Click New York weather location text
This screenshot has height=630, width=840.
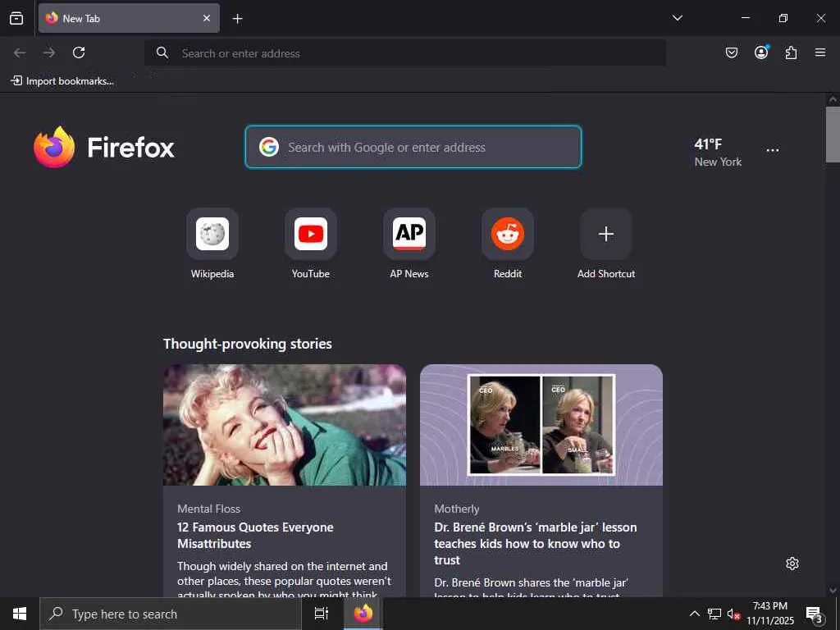point(718,162)
